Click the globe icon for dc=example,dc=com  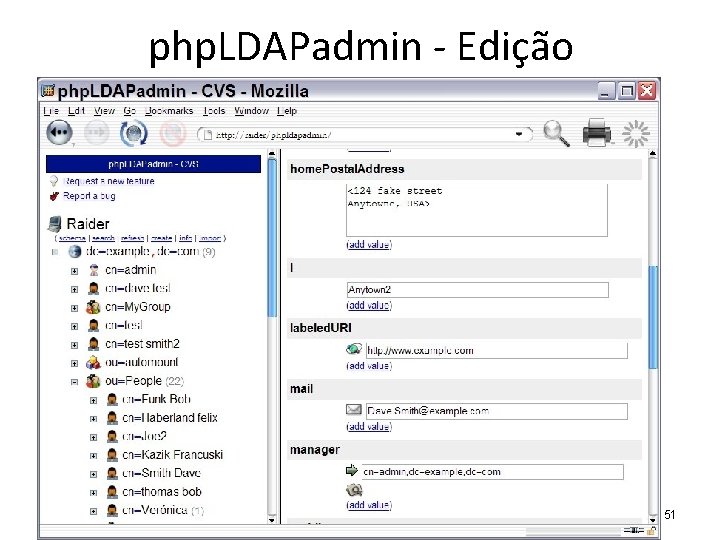(x=74, y=252)
